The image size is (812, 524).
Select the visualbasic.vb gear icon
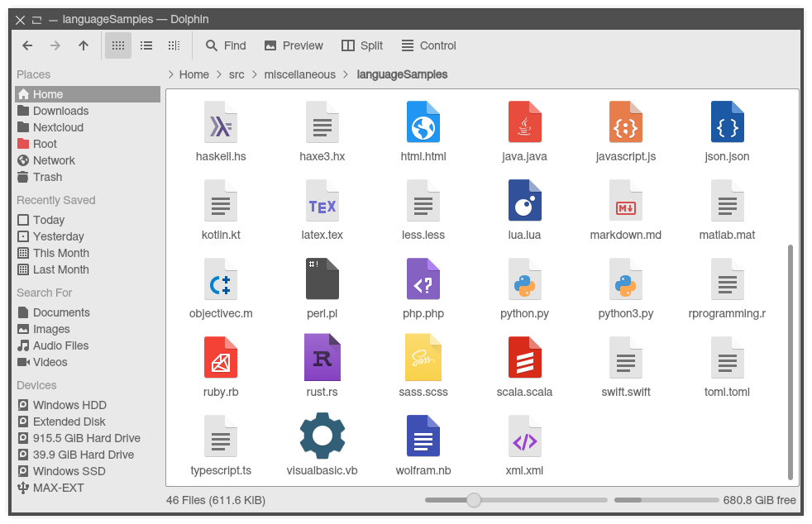[x=322, y=436]
